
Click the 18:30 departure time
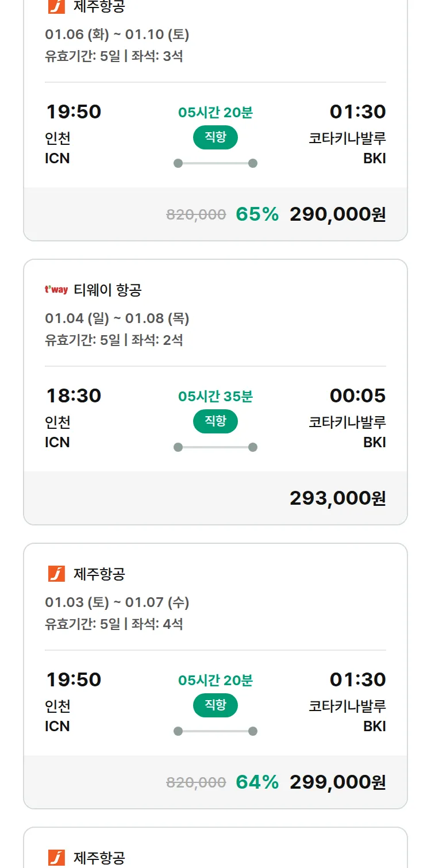coord(74,395)
